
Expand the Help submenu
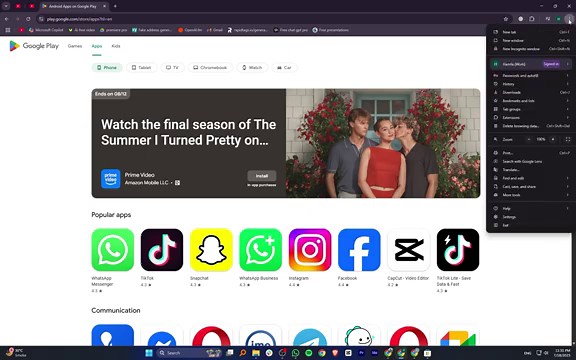click(x=531, y=208)
